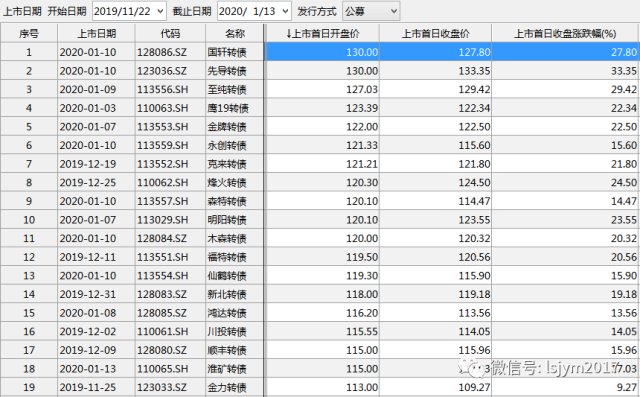Click opening price 123.39 cell
Screen dimensions: 640x397
pos(322,108)
